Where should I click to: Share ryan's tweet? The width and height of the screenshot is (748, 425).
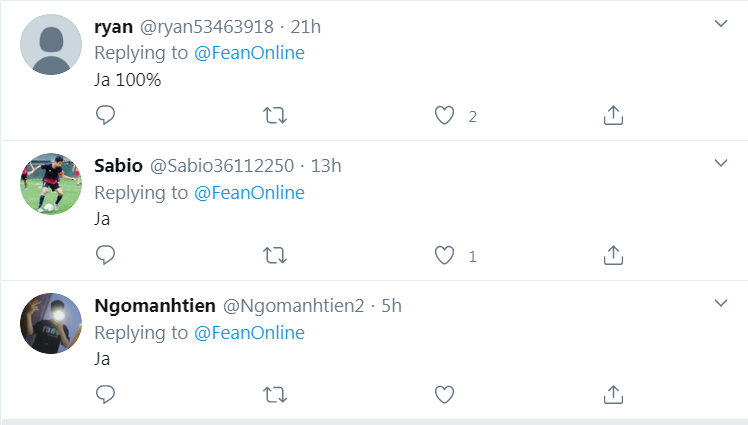[x=614, y=116]
